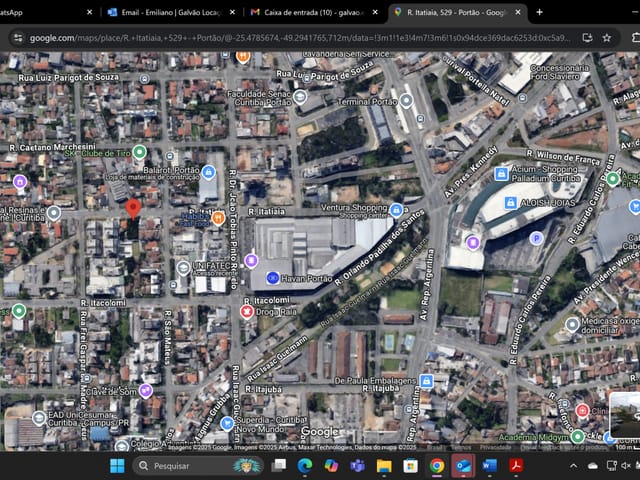This screenshot has width=640, height=480.
Task: Open File Explorer from the taskbar
Action: click(x=384, y=466)
